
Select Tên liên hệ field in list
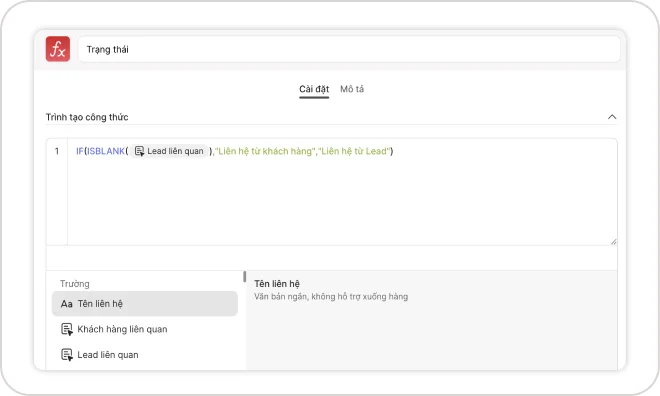pos(145,303)
